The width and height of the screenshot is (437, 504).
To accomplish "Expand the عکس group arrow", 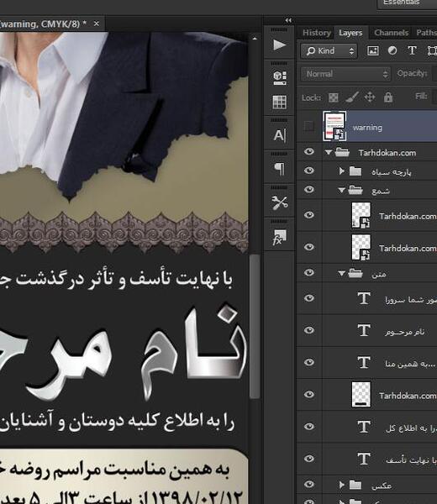I will coord(342,485).
